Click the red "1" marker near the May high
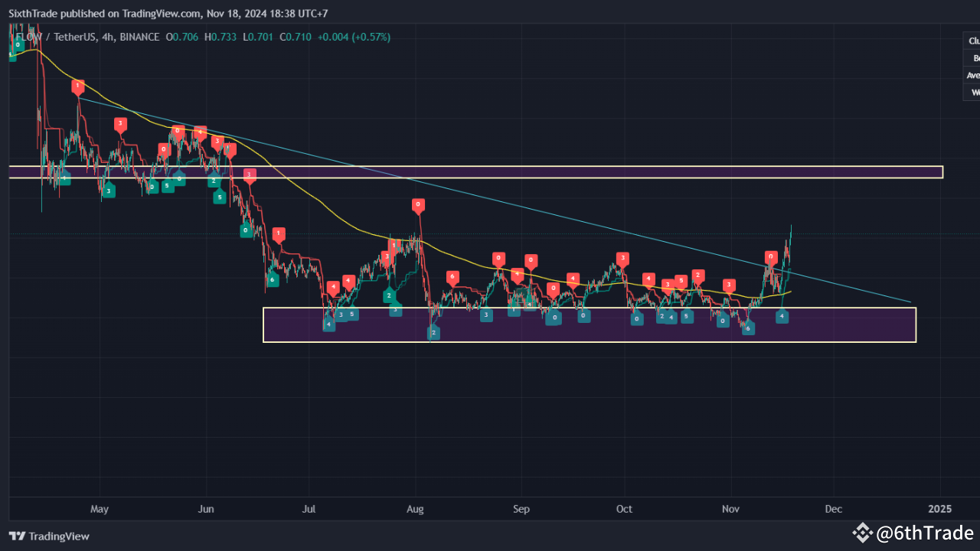 77,86
